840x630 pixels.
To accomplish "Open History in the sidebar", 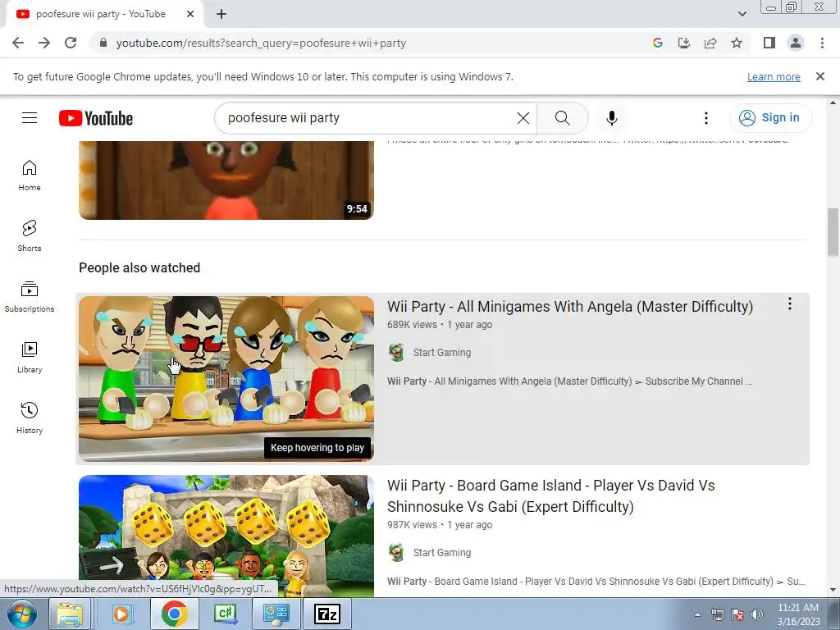I will coord(30,418).
